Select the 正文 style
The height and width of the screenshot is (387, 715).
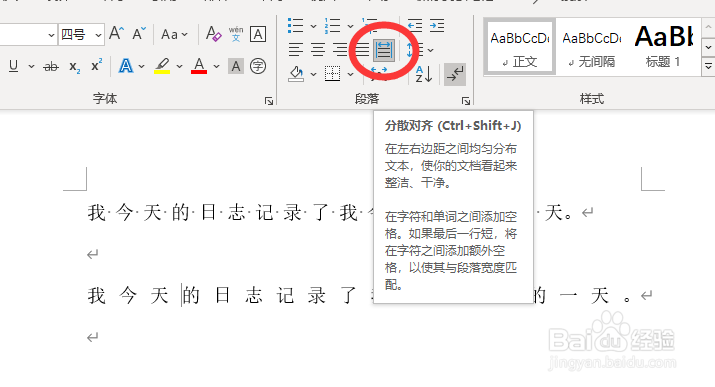pos(519,47)
